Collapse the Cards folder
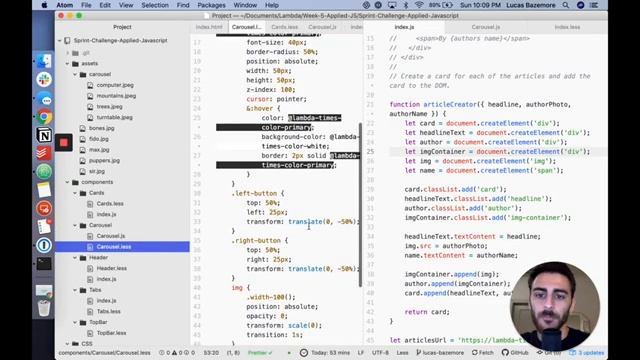640x360 pixels. [75, 193]
